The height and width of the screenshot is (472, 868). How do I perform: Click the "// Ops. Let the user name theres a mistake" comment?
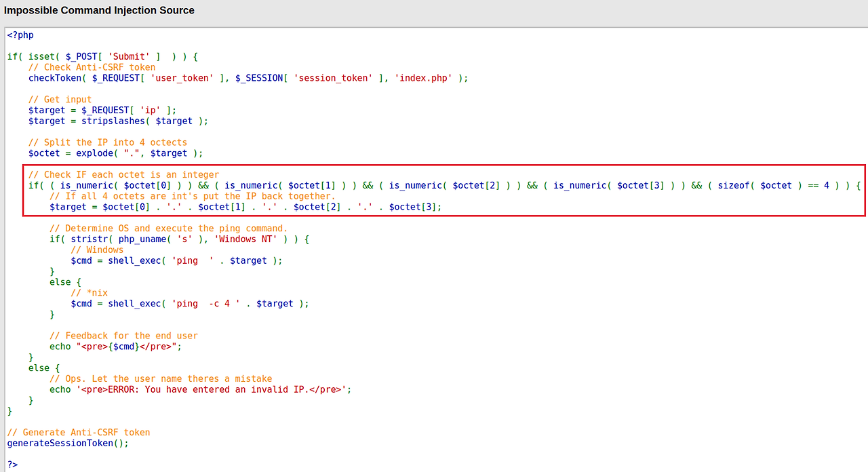tap(161, 379)
